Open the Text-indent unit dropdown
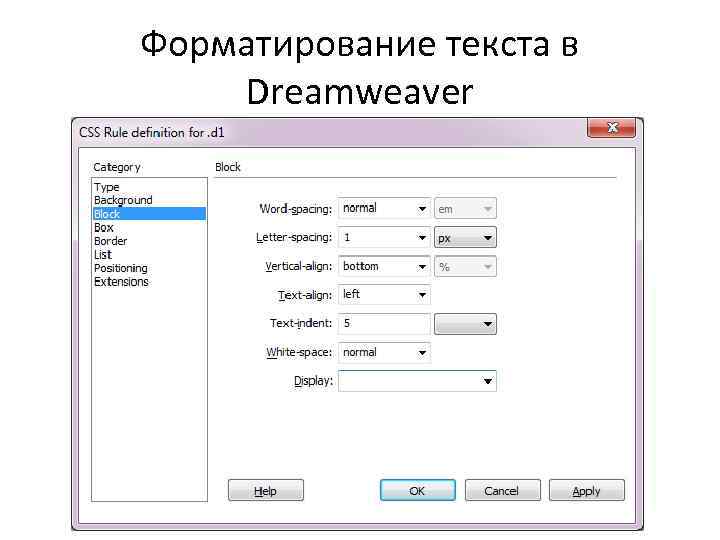This screenshot has height=540, width=720. coord(465,324)
